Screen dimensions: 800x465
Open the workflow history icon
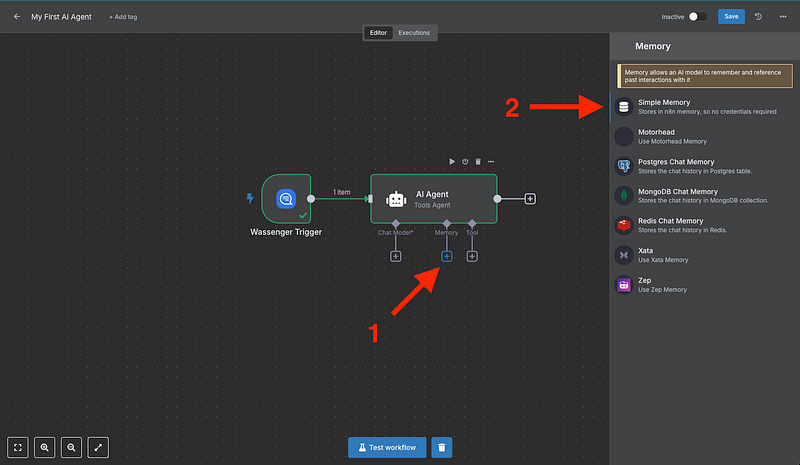pyautogui.click(x=758, y=17)
